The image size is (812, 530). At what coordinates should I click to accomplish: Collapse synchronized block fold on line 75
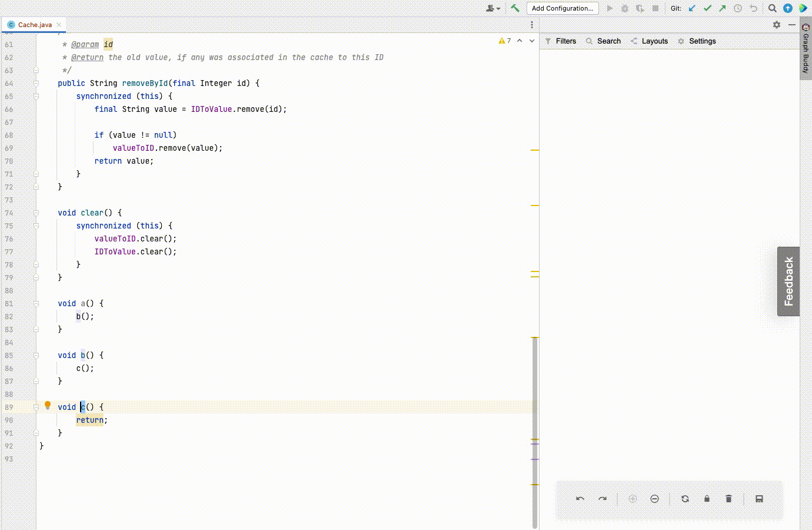(36, 226)
